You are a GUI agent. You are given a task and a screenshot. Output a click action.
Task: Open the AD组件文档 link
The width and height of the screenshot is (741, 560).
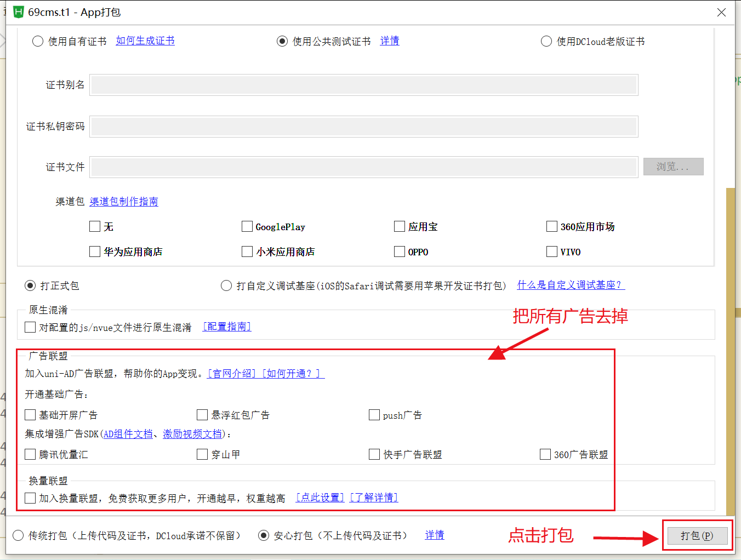(x=128, y=434)
